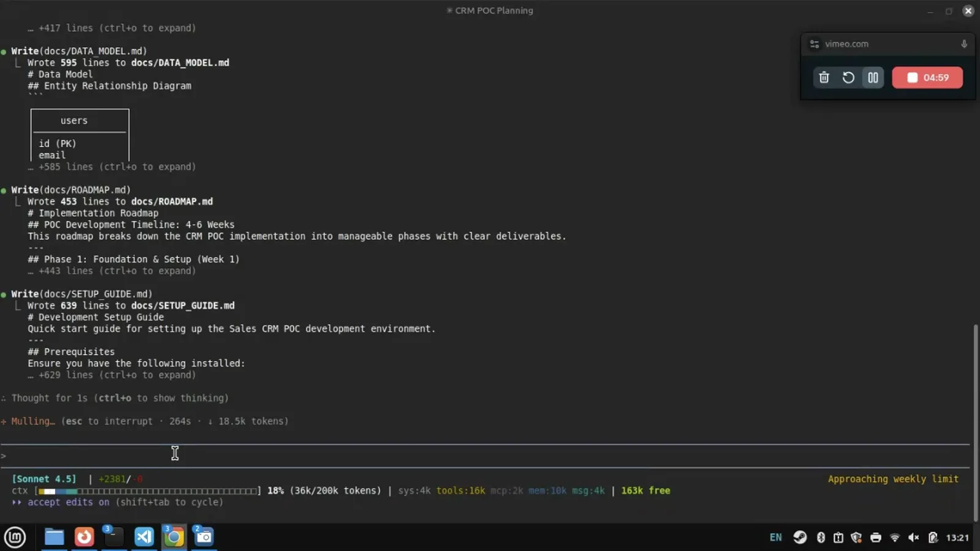Screen dimensions: 980x551
Task: Pause the screen recording
Action: pyautogui.click(x=873, y=78)
